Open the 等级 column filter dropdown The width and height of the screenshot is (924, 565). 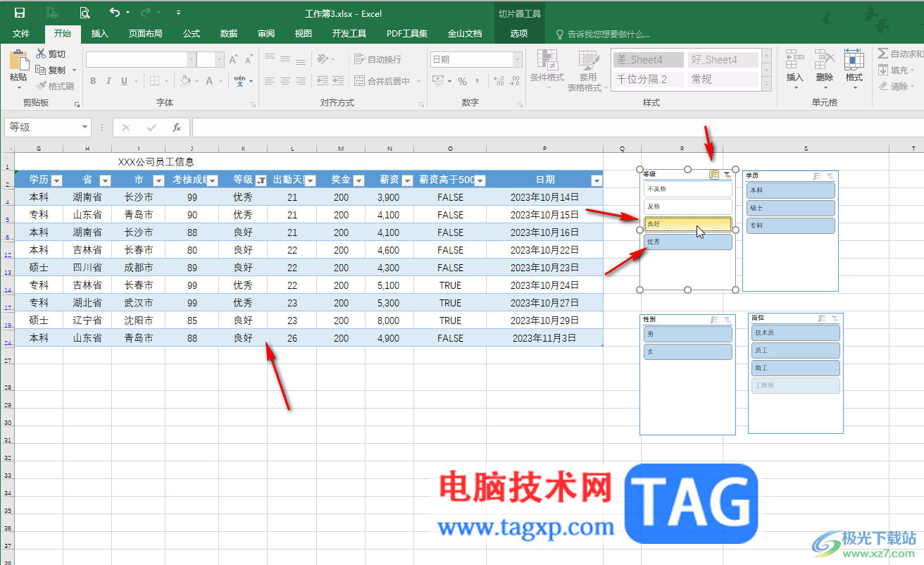(261, 181)
